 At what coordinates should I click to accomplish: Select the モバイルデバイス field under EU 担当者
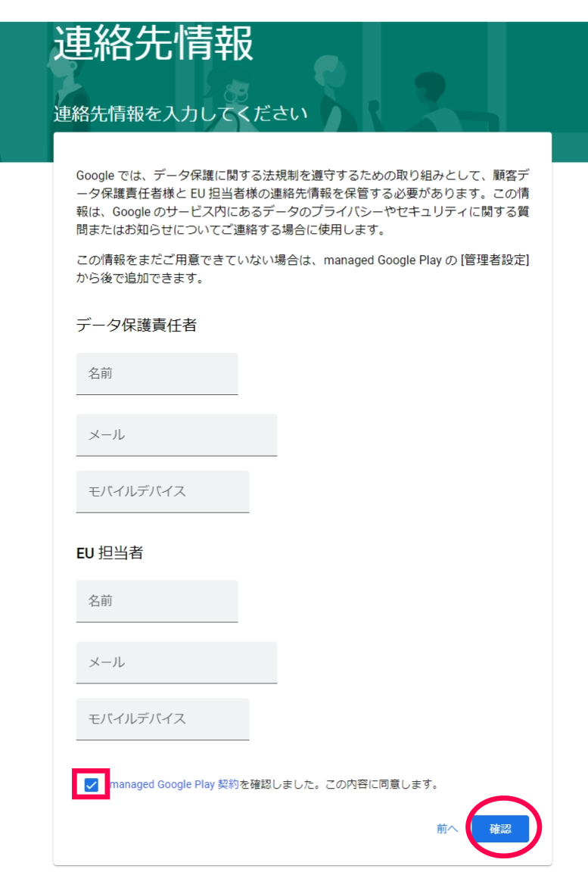[x=163, y=719]
